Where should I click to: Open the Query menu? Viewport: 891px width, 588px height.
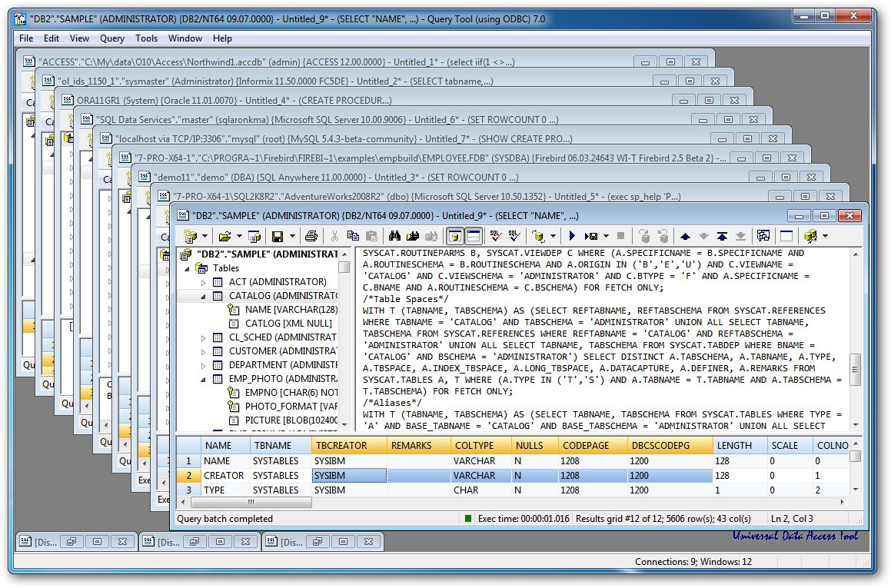[112, 38]
